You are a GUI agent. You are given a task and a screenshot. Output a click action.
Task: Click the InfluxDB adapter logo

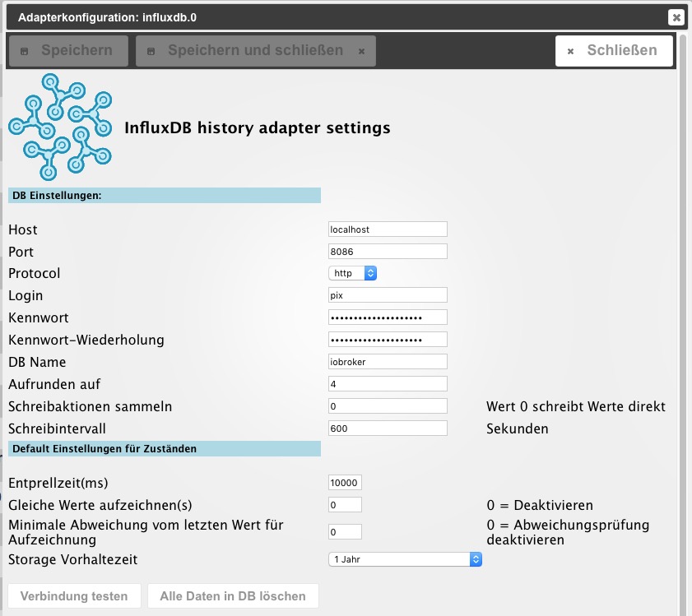60,127
